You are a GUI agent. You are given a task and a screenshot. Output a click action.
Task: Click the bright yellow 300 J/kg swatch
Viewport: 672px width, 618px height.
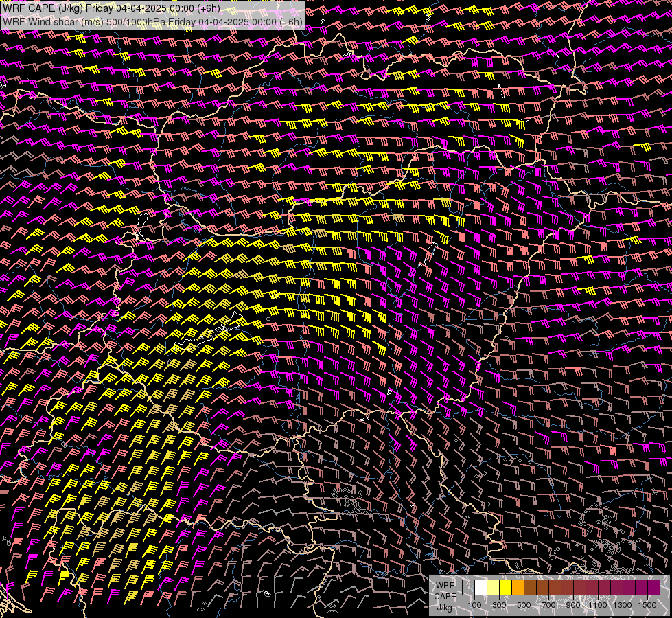[x=506, y=588]
